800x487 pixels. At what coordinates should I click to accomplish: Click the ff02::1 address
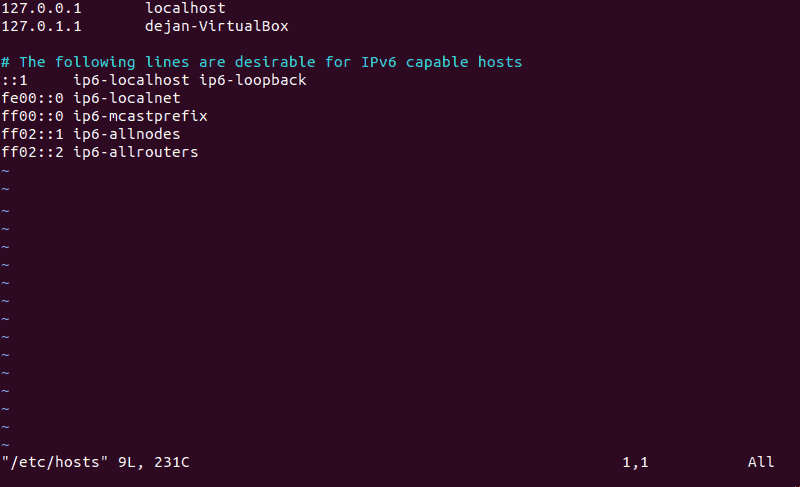[32, 134]
